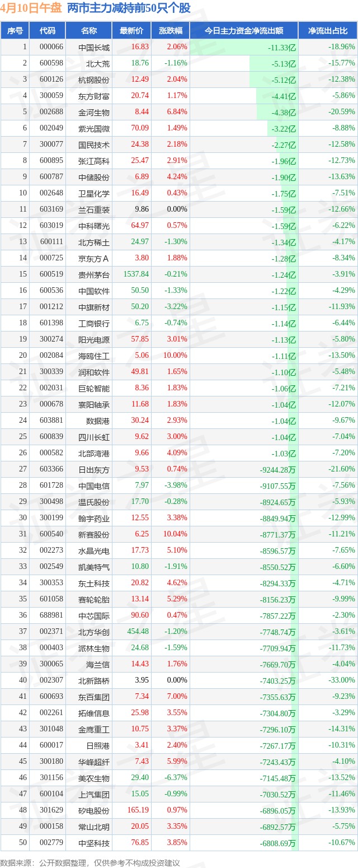
Task: Click the 北方稀土 name cell
Action: coord(94,242)
